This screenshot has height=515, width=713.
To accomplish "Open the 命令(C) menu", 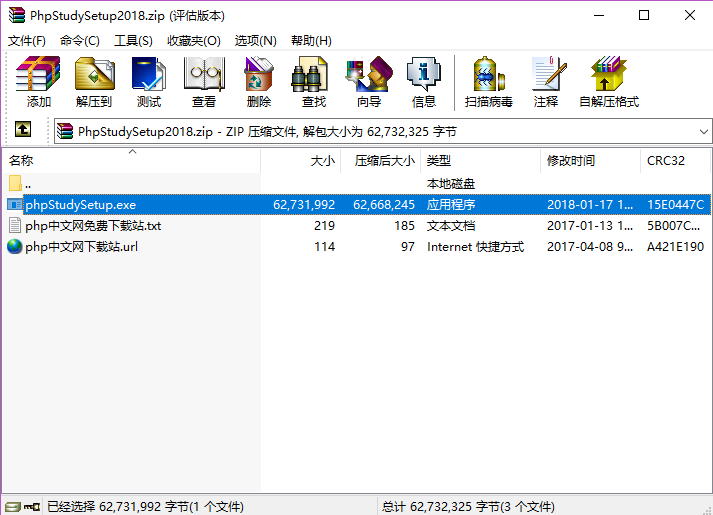I will click(x=80, y=41).
